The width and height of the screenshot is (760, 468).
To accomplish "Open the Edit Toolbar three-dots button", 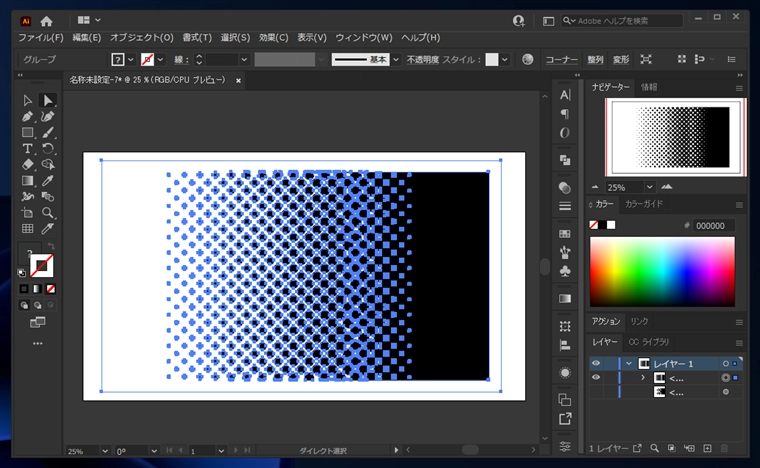I will (37, 343).
